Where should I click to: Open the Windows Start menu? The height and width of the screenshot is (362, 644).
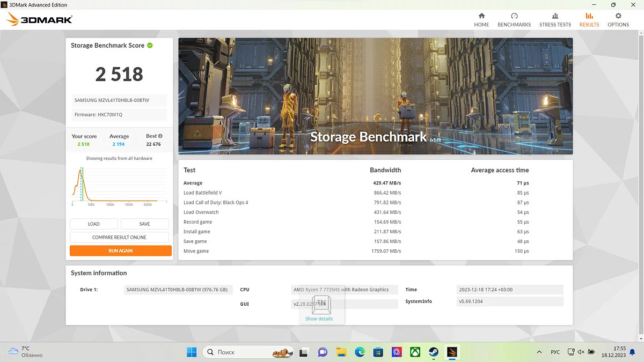tap(192, 352)
